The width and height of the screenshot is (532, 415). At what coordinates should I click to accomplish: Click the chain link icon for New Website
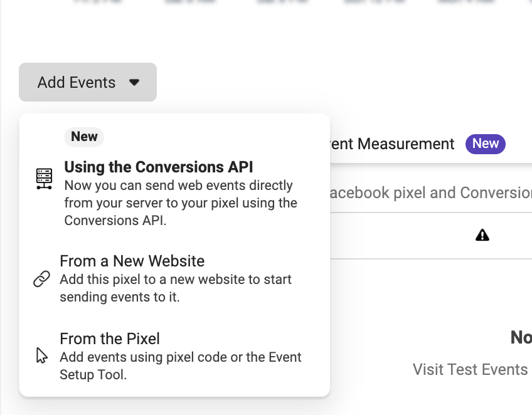point(42,279)
